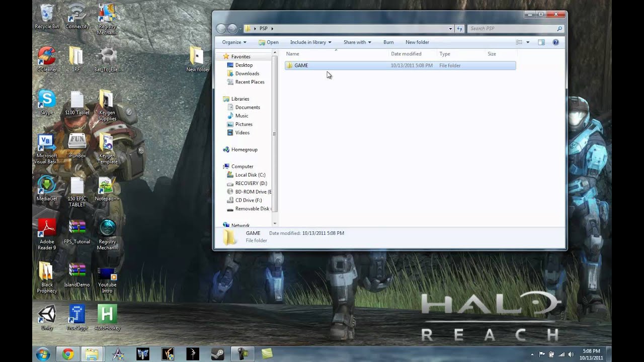The height and width of the screenshot is (362, 644).
Task: Select the 150 EPIC TABLET file
Action: pos(77,192)
